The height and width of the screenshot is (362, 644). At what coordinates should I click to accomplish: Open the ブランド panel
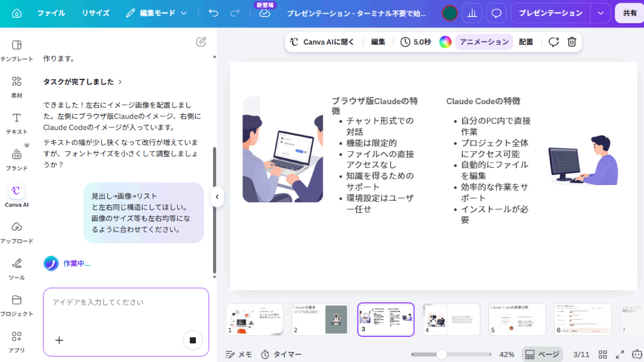[x=17, y=160]
